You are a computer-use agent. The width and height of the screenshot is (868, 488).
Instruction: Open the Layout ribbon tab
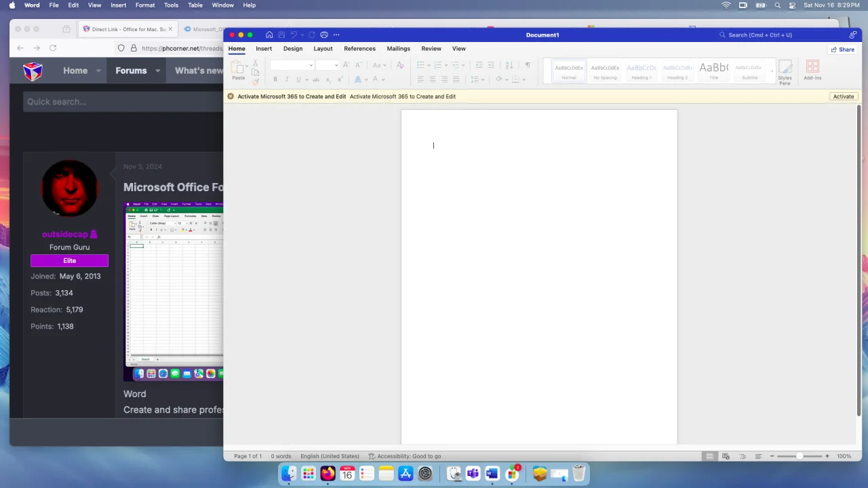[x=323, y=49]
